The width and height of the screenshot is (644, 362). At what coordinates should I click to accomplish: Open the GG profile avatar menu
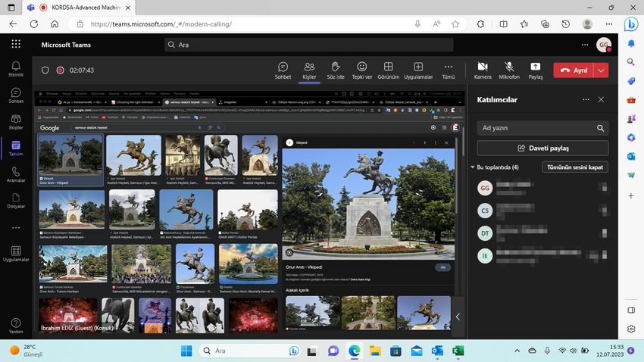(x=604, y=45)
